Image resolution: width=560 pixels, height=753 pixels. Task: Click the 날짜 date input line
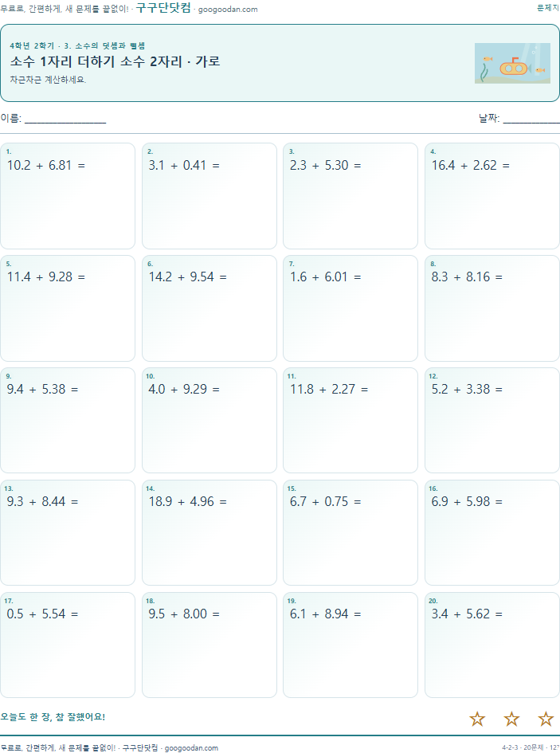(531, 119)
